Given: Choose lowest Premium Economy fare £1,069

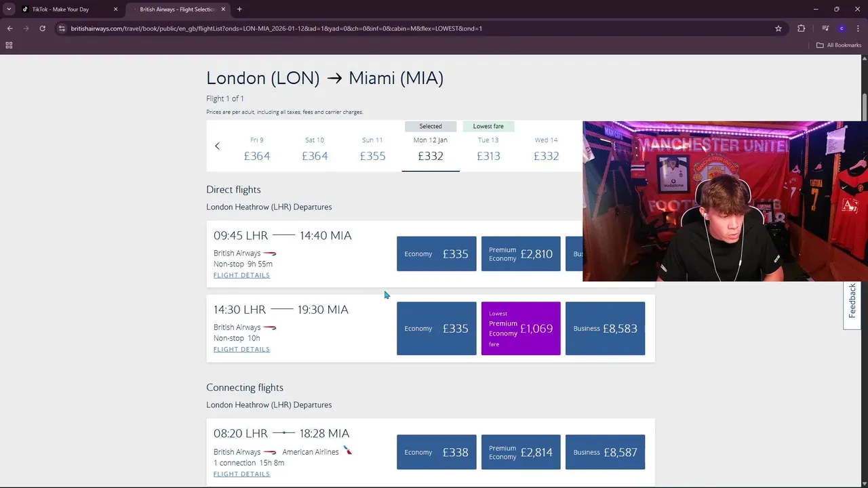Looking at the screenshot, I should (521, 328).
